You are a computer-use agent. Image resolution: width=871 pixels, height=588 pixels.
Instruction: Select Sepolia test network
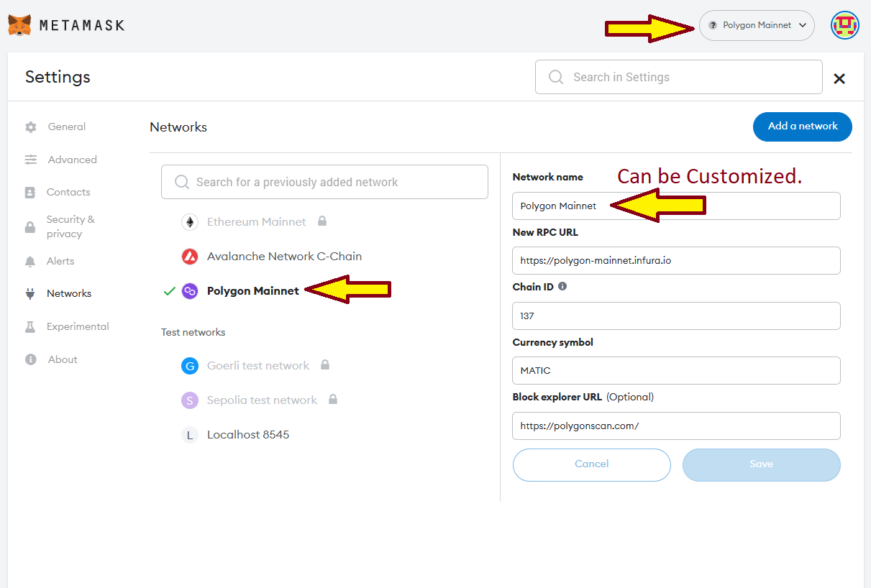pyautogui.click(x=262, y=400)
